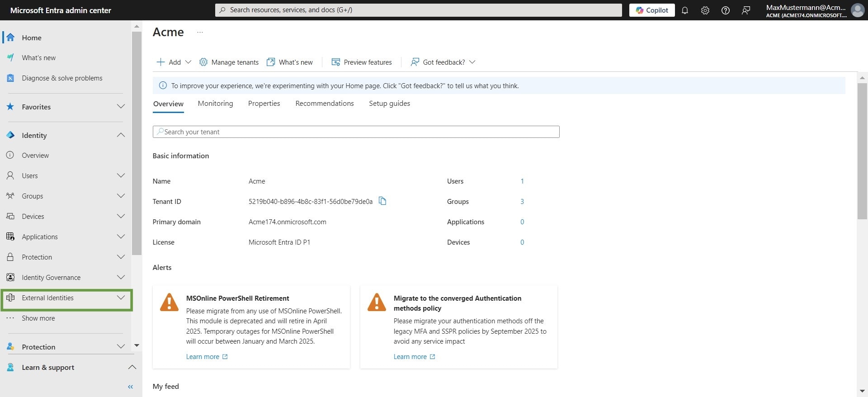The height and width of the screenshot is (397, 868).
Task: Click the MSOnline PowerShell warning icon
Action: [x=169, y=302]
